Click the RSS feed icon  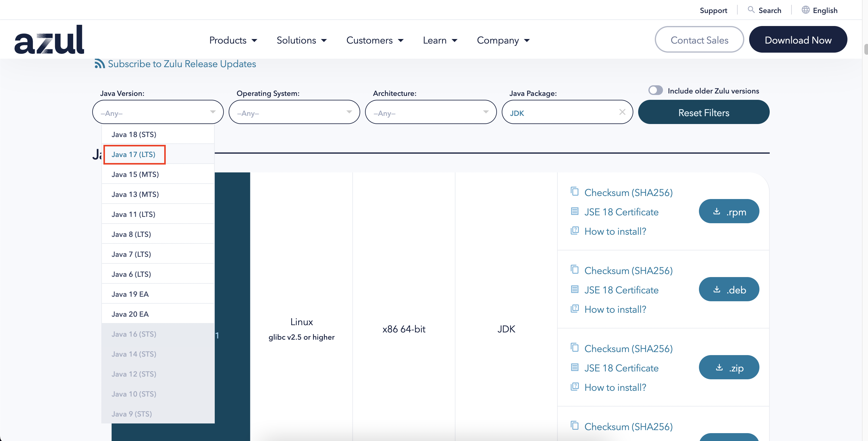tap(100, 64)
